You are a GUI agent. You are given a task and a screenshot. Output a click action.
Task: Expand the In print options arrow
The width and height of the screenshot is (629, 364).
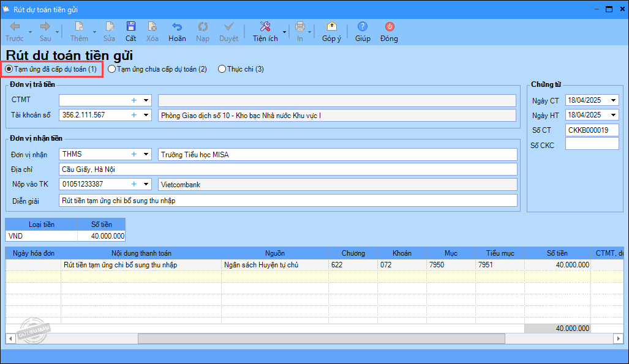tap(310, 32)
